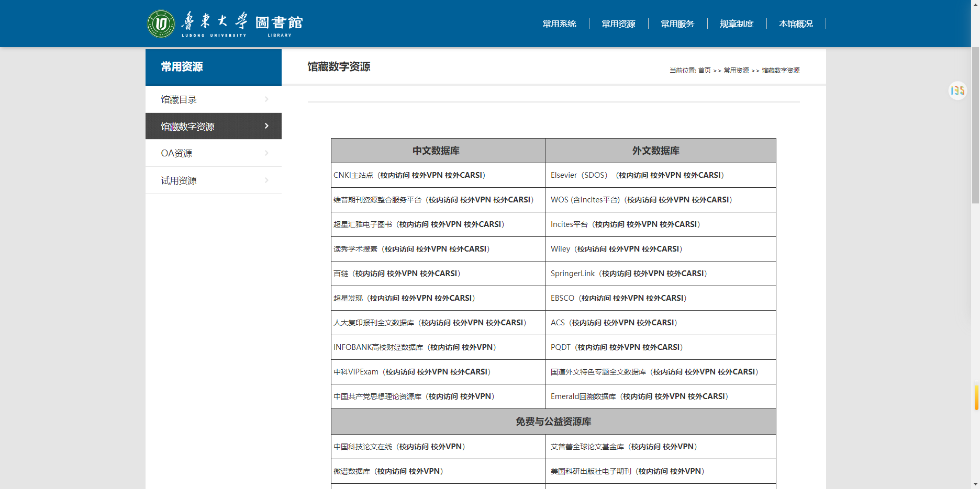980x489 pixels.
Task: Click the scrollbar down arrow
Action: tap(975, 484)
